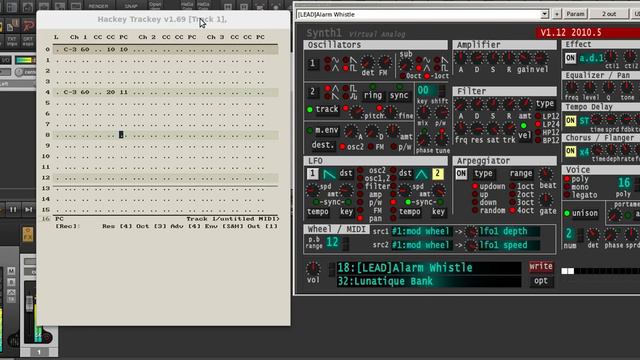
Task: Click Equalizer freq knob
Action: 571,87
